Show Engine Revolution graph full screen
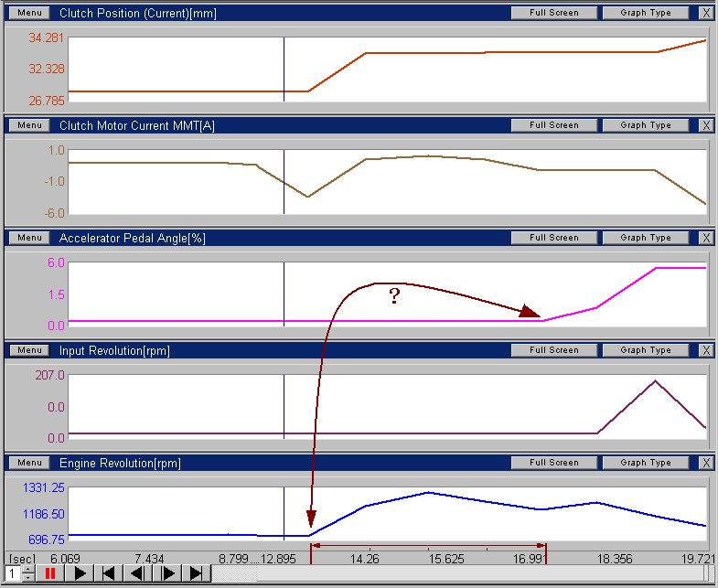Viewport: 718px width, 588px height. [x=554, y=463]
